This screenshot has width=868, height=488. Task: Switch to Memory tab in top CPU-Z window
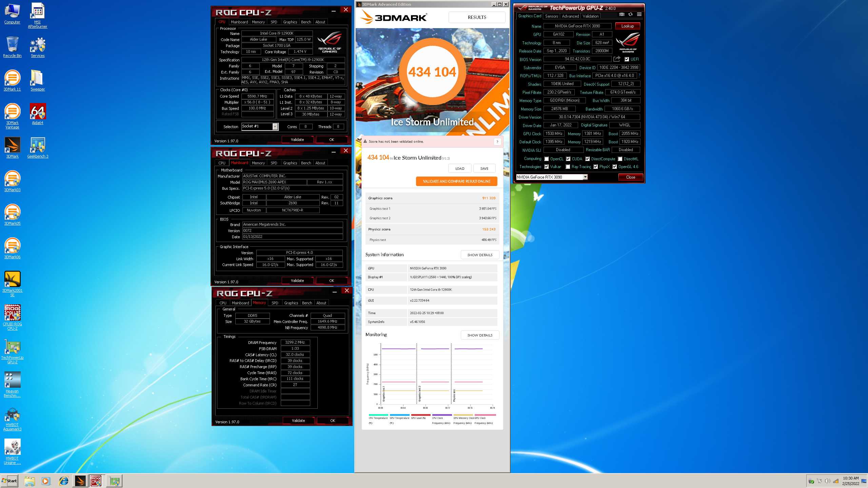coord(258,22)
